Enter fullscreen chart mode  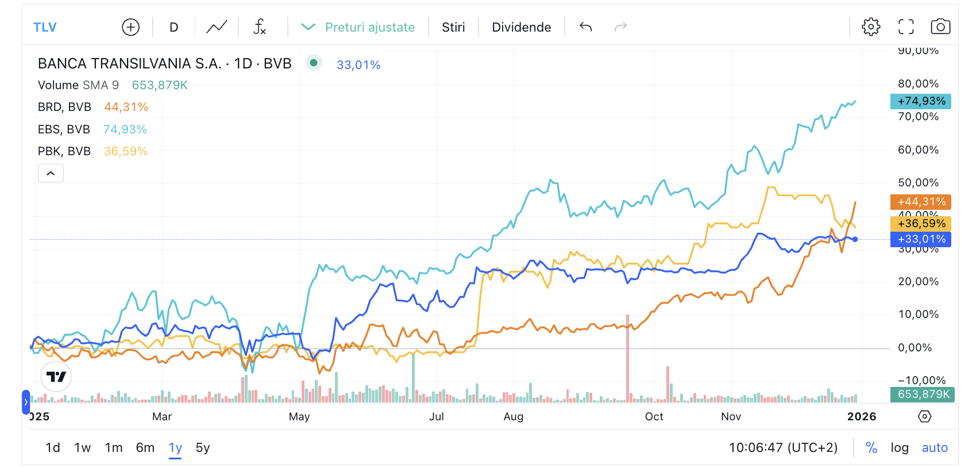point(906,27)
